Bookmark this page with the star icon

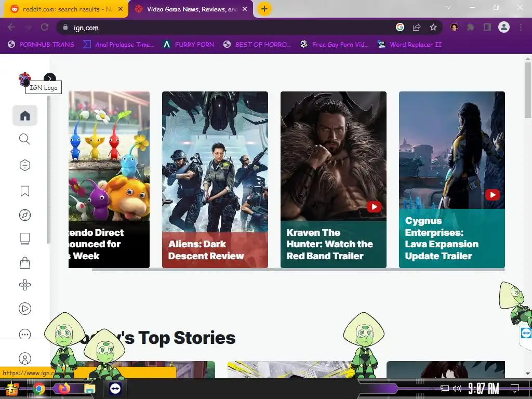pos(433,27)
